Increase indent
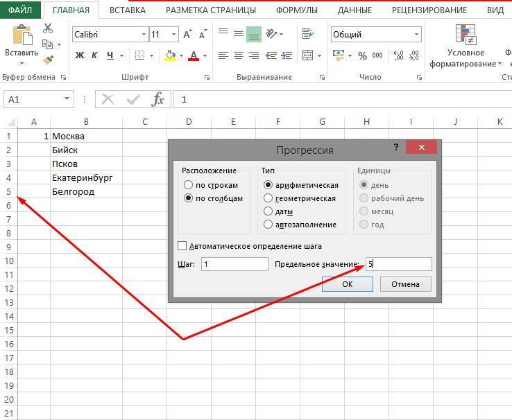 pos(287,55)
